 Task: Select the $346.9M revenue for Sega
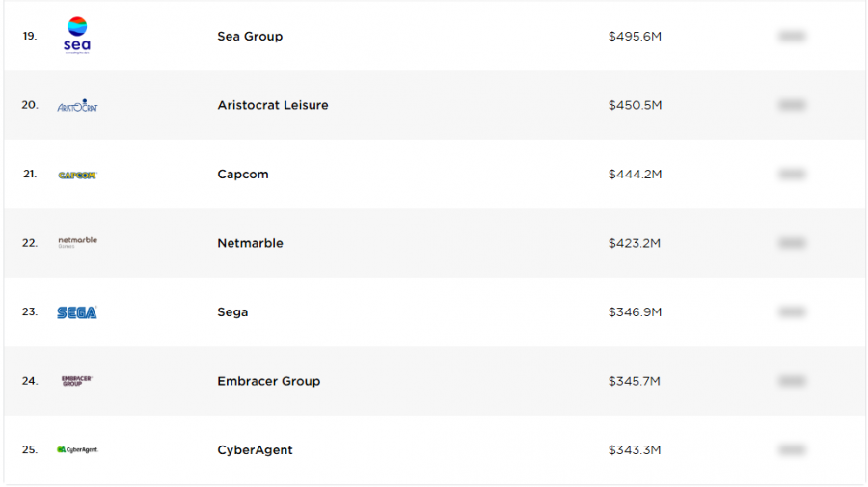coord(635,312)
